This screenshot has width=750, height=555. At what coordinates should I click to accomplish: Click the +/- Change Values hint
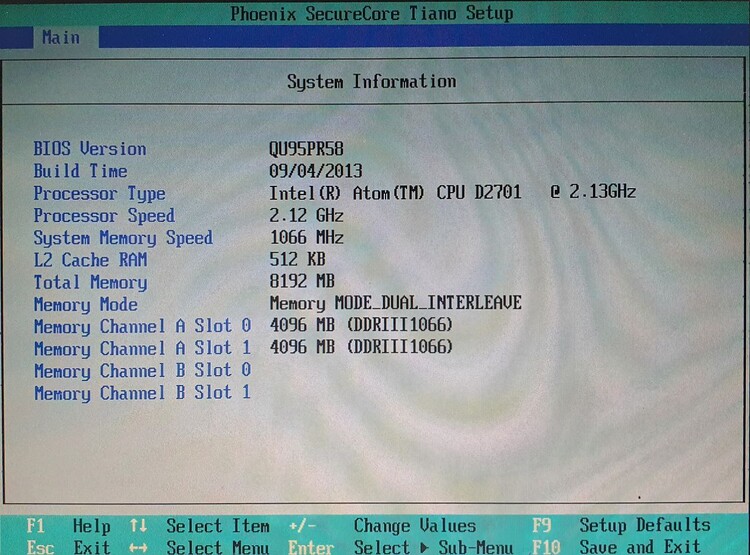coord(383,526)
